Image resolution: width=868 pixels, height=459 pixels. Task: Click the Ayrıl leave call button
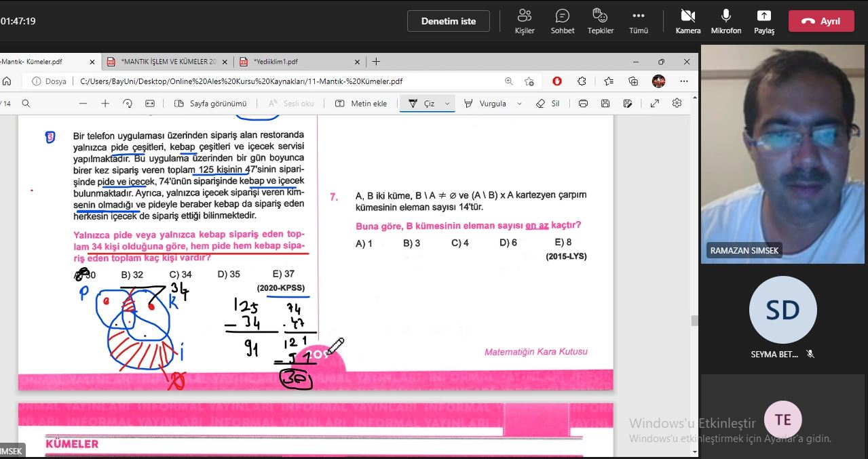point(821,21)
